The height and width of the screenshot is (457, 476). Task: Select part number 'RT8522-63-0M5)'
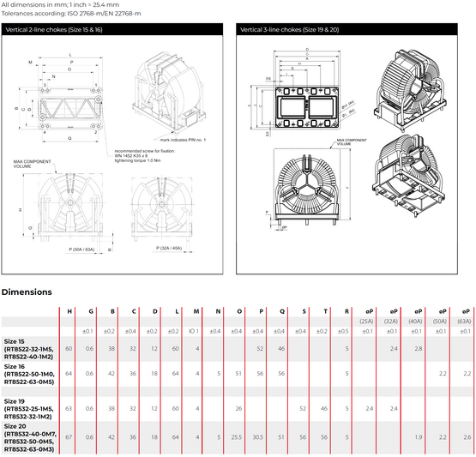coord(29,382)
